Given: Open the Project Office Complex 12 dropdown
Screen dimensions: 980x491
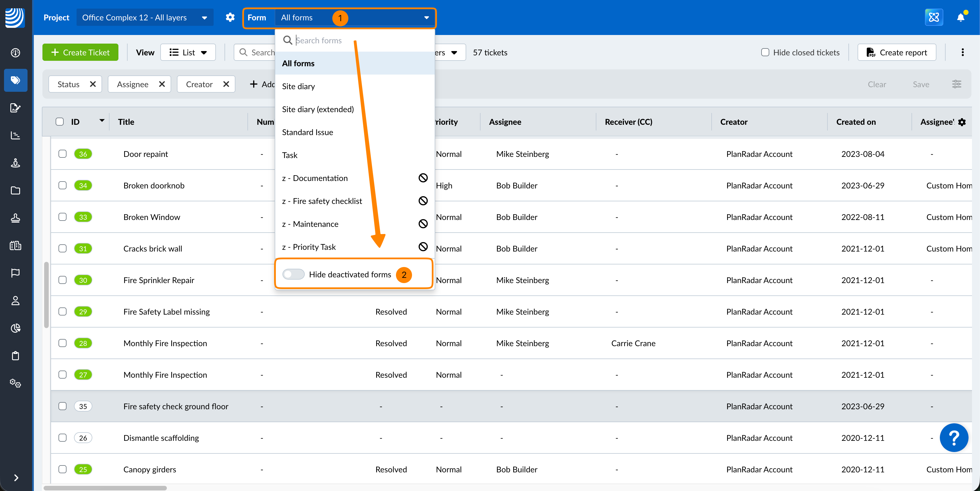Looking at the screenshot, I should tap(145, 17).
